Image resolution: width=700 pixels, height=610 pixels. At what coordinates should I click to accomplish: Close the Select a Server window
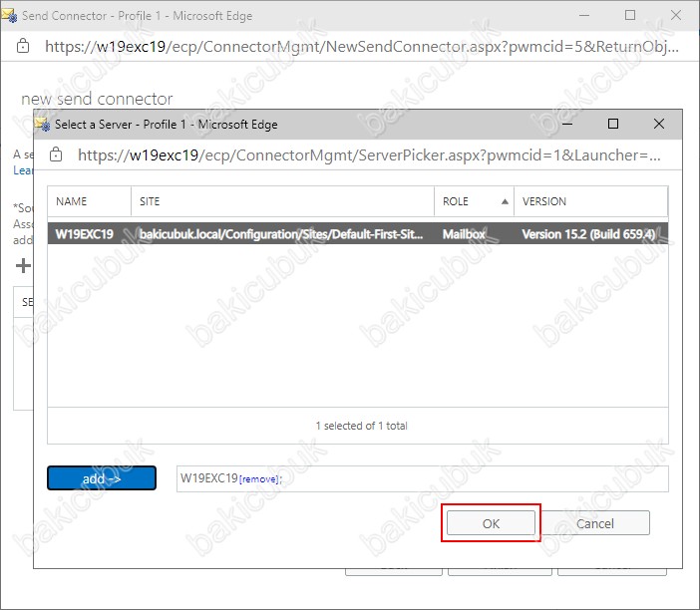[x=659, y=125]
